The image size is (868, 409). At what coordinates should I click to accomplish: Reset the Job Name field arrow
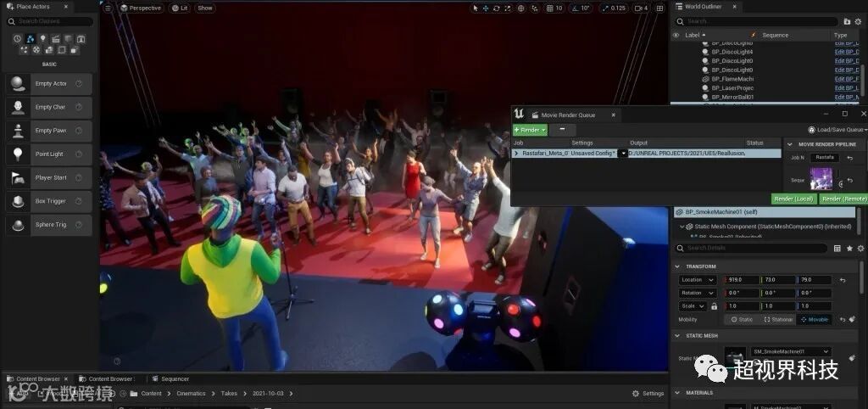pyautogui.click(x=849, y=158)
